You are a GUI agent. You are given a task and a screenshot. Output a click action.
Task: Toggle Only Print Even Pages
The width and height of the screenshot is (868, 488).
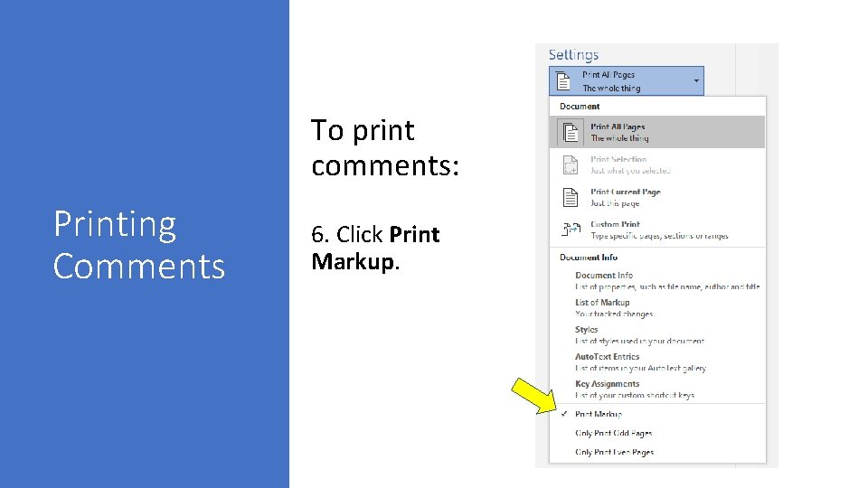click(x=657, y=452)
